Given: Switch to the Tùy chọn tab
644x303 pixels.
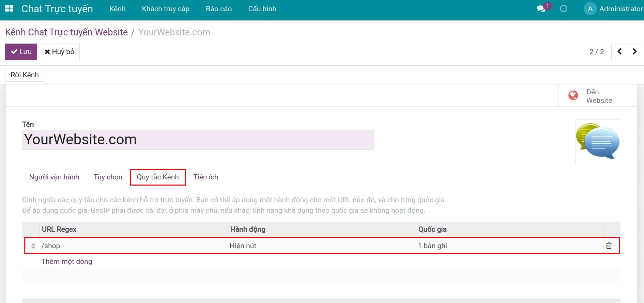Looking at the screenshot, I should (x=108, y=177).
